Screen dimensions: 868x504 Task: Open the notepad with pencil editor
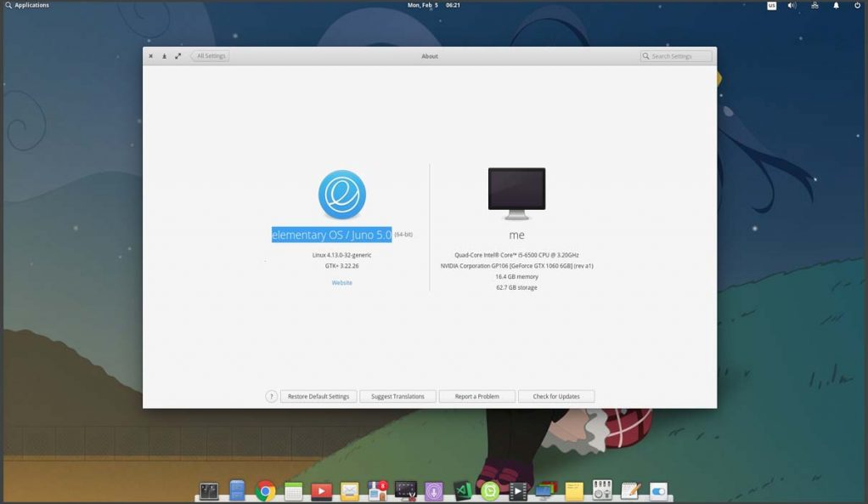630,490
